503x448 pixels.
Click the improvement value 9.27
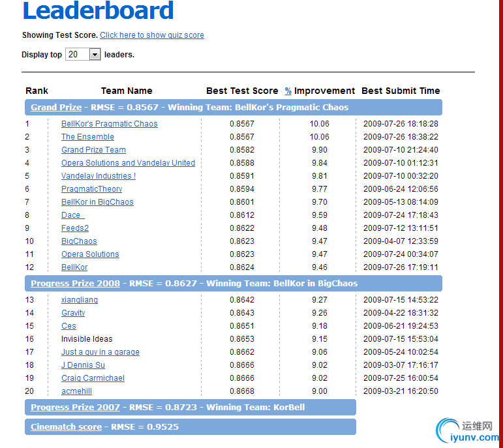320,300
